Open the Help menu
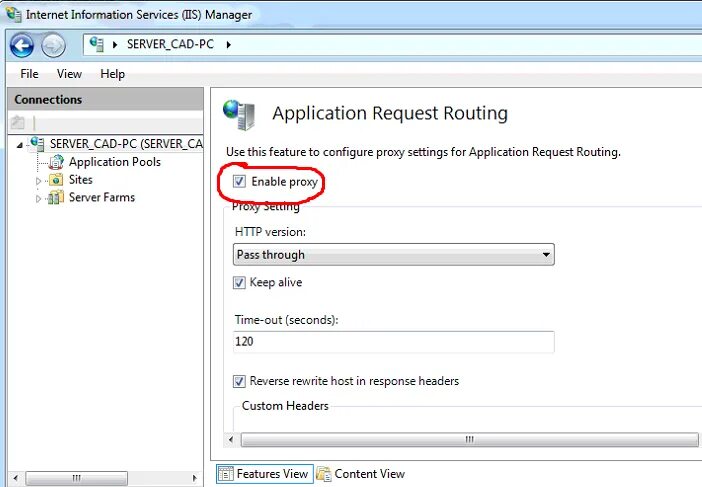Screen dimensions: 702x487 coord(112,74)
